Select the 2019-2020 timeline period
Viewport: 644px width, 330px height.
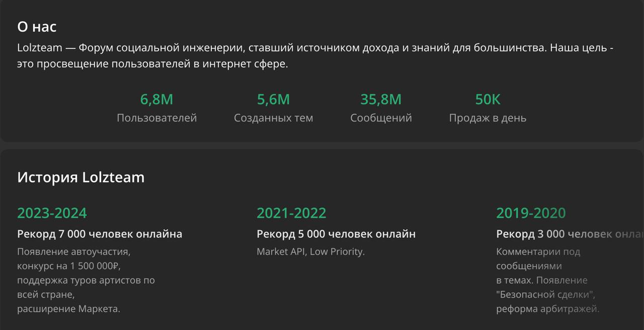point(531,213)
